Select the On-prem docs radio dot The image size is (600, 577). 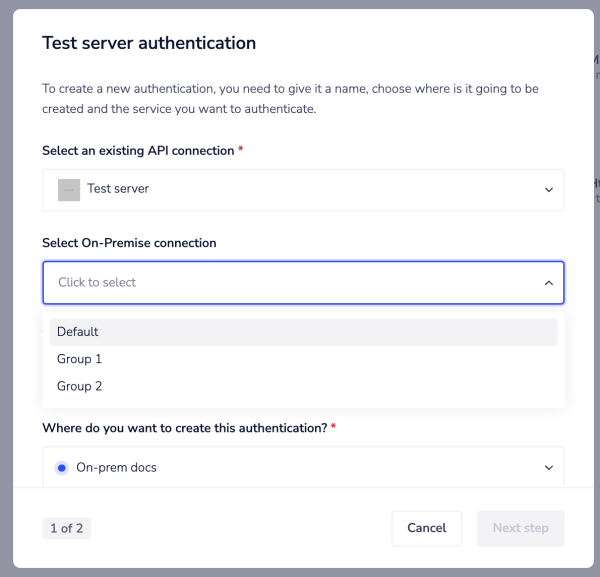63,468
